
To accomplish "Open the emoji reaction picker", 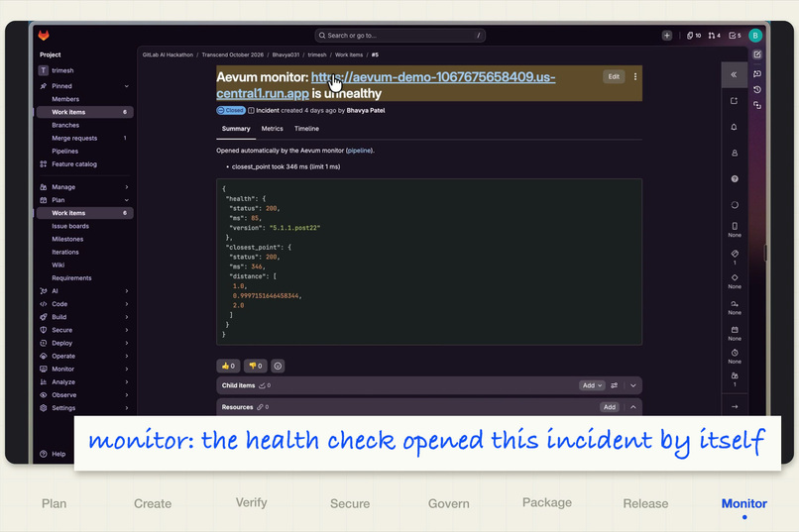I will coord(278,366).
